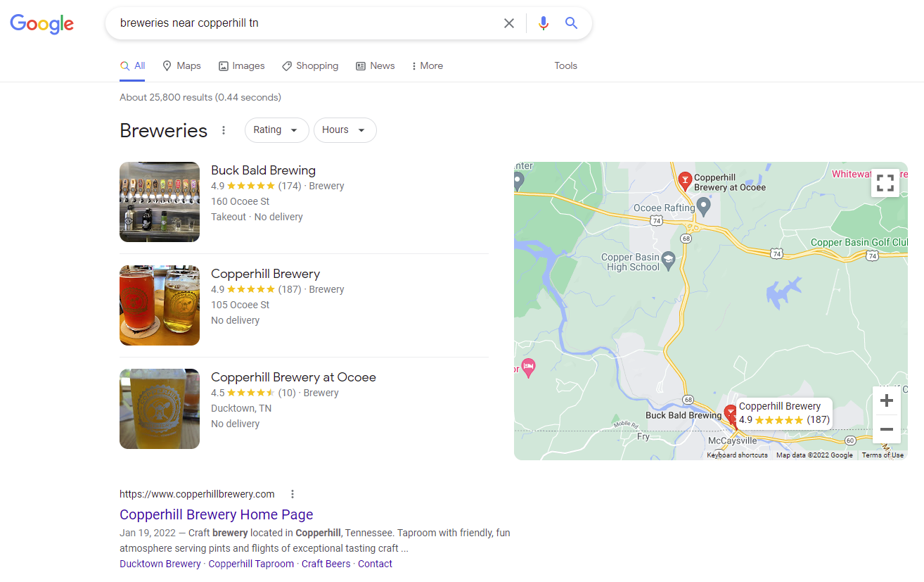Click the Google logo
This screenshot has width=924, height=582.
click(x=41, y=24)
